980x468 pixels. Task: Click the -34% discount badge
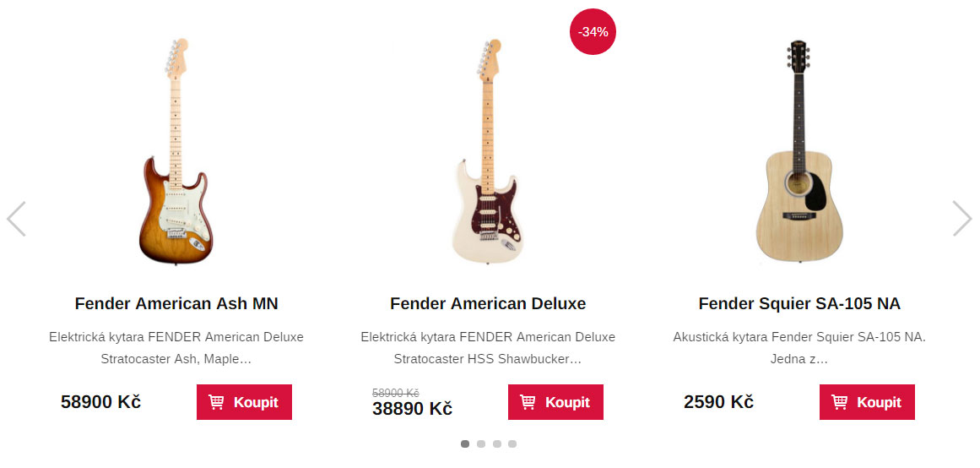point(593,32)
